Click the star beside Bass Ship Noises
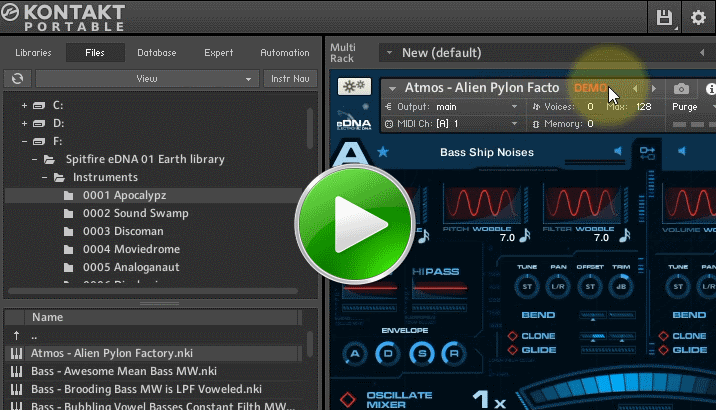 tap(383, 152)
